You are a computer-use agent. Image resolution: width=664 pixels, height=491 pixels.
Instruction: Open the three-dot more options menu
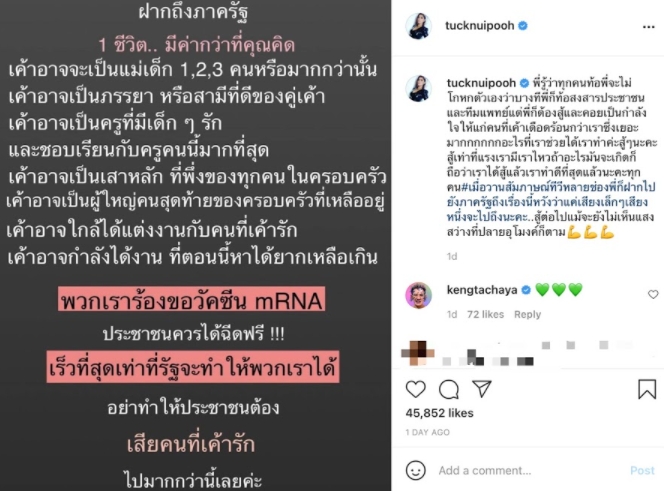(648, 27)
